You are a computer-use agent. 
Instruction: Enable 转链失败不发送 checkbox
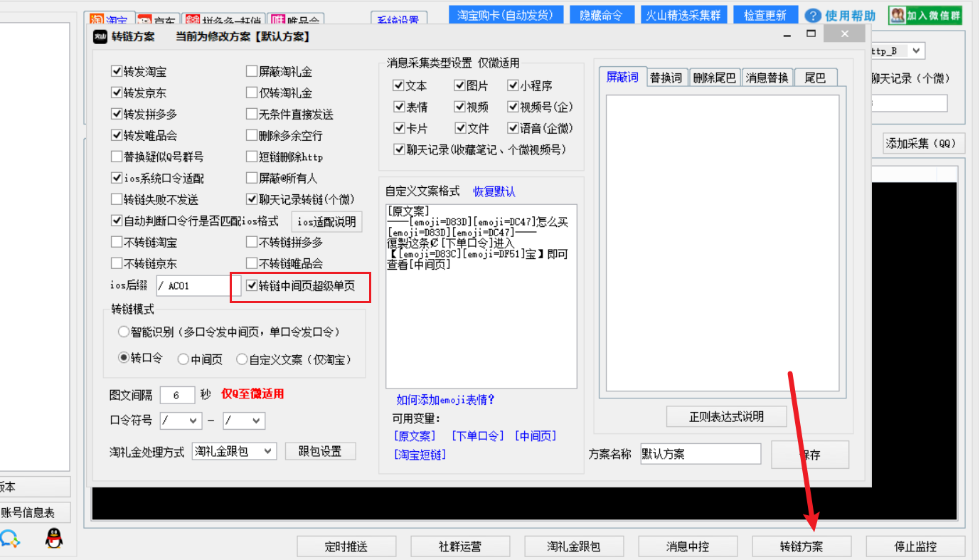pos(154,200)
